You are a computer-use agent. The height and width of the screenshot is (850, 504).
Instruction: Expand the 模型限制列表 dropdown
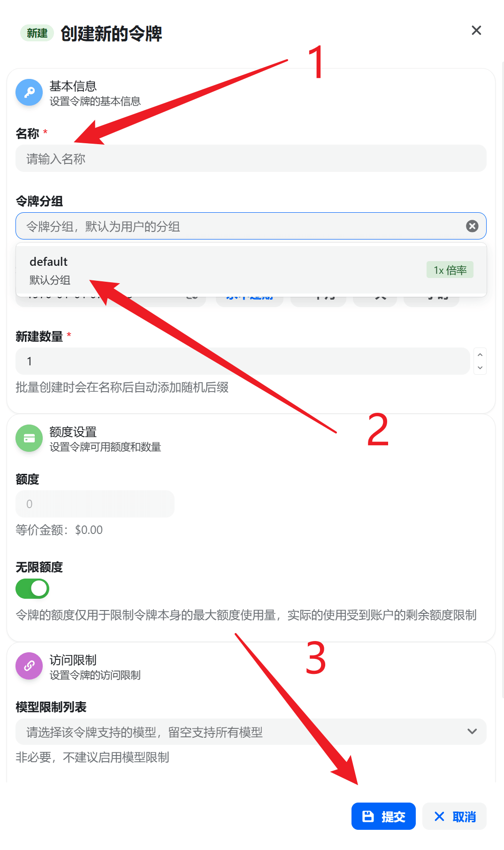[251, 732]
